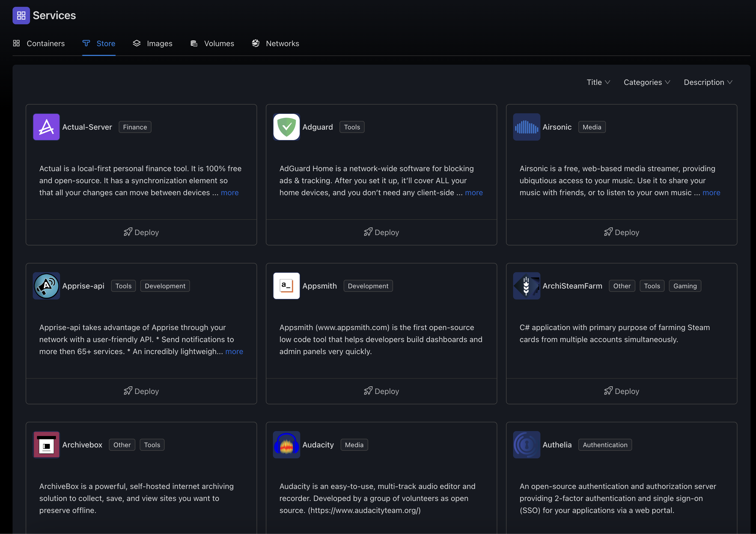This screenshot has width=756, height=534.
Task: Show more of Actual-Server description
Action: tap(230, 193)
